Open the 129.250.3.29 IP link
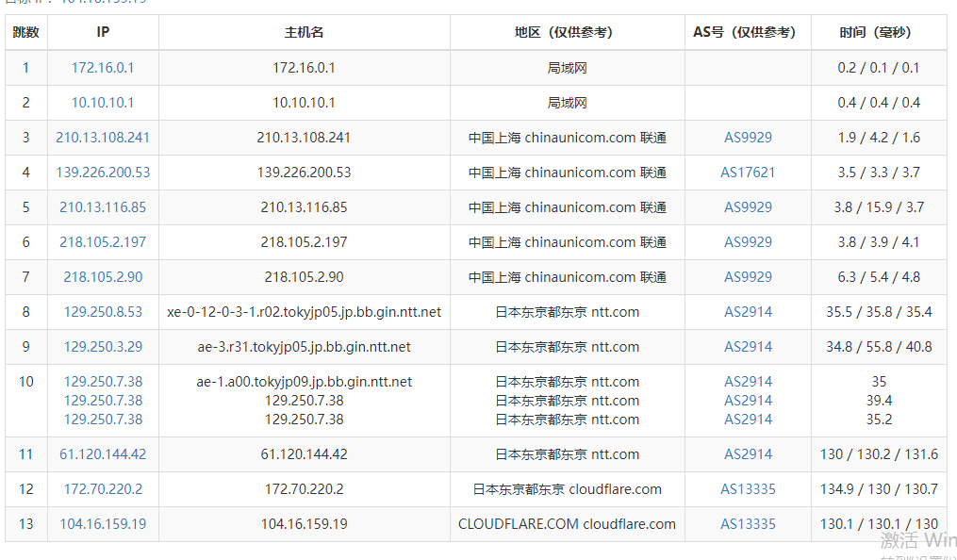957x560 pixels. [x=103, y=347]
